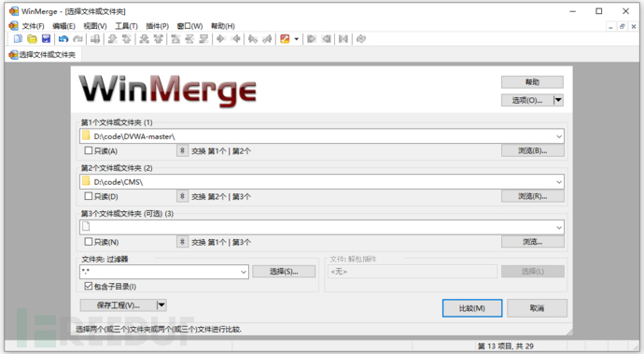Click the 比较(M) button
The width and height of the screenshot is (644, 354).
tap(472, 308)
